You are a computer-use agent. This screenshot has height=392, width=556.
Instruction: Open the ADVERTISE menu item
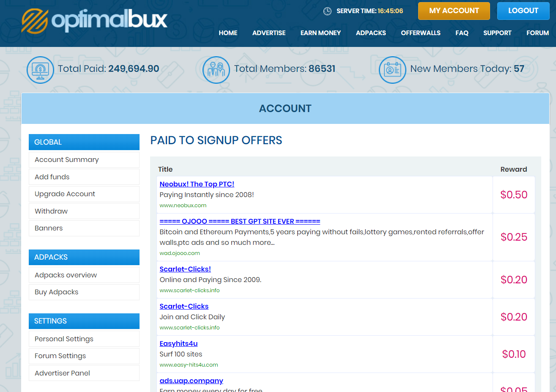(269, 33)
